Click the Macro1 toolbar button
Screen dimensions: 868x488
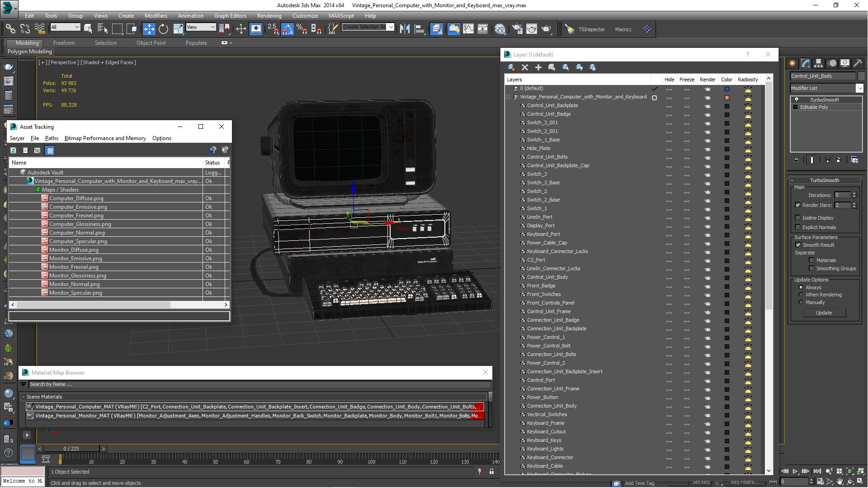tap(623, 29)
